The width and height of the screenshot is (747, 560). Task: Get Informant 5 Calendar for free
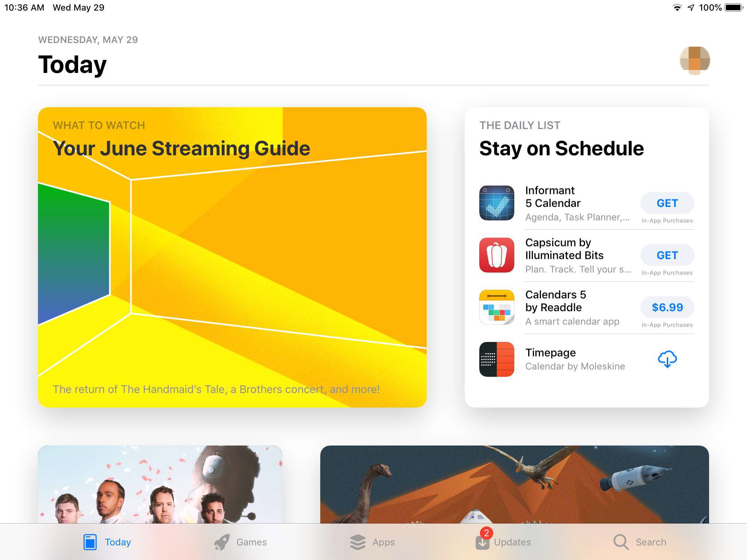(x=667, y=203)
